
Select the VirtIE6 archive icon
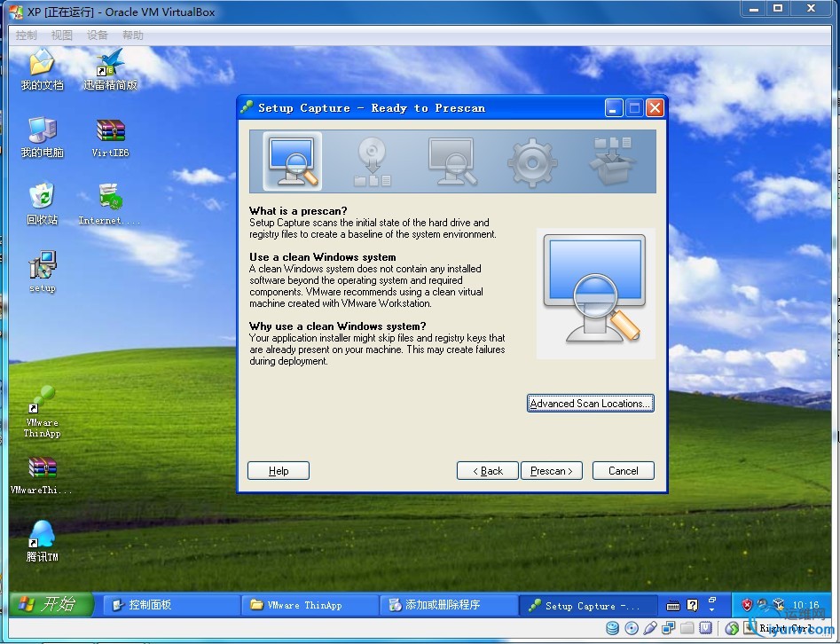110,137
